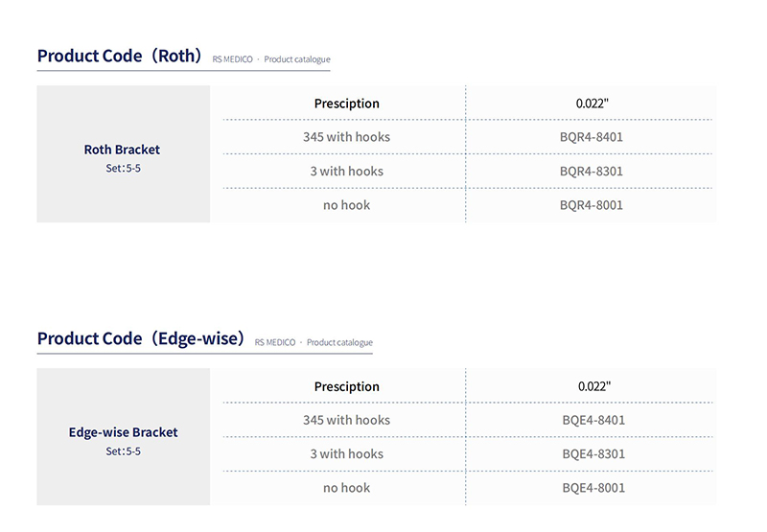
Task: Click product code BQE4-8401
Action: [593, 420]
